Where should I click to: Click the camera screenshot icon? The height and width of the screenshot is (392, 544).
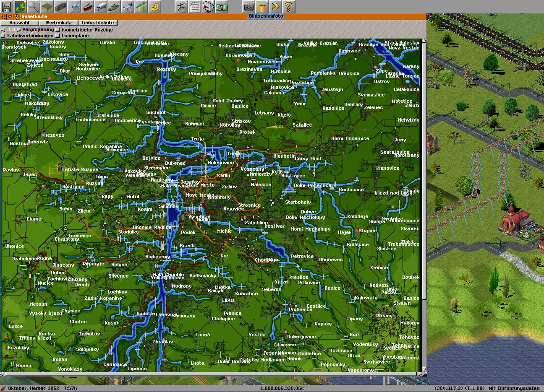(249, 7)
